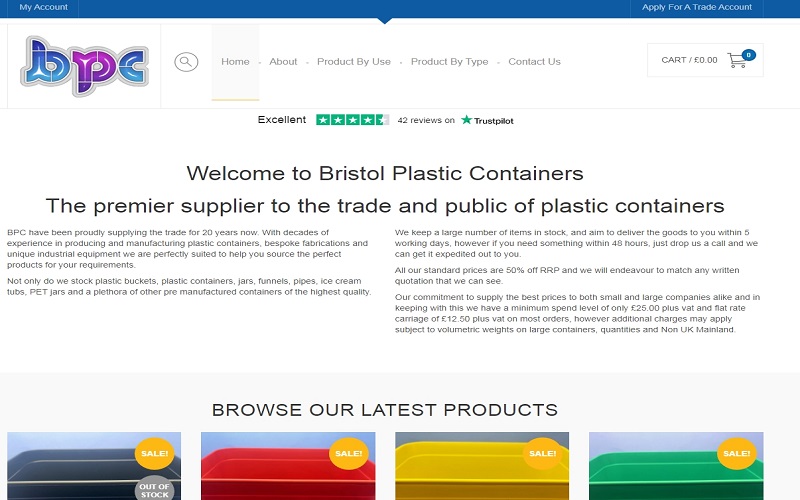800x500 pixels.
Task: Click the BPC logo
Action: 85,65
